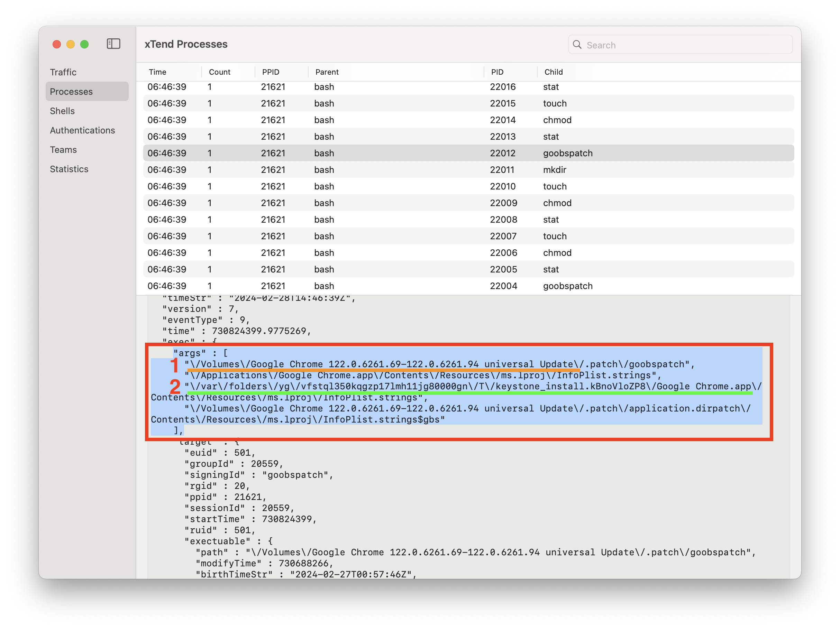The image size is (840, 630).
Task: Select the stat row with PID 22016
Action: click(x=468, y=87)
